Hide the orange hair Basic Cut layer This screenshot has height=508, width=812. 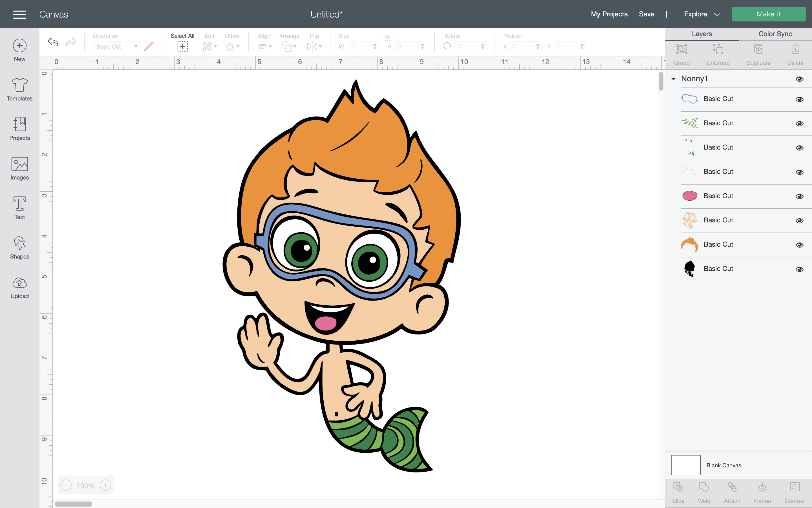pos(799,245)
